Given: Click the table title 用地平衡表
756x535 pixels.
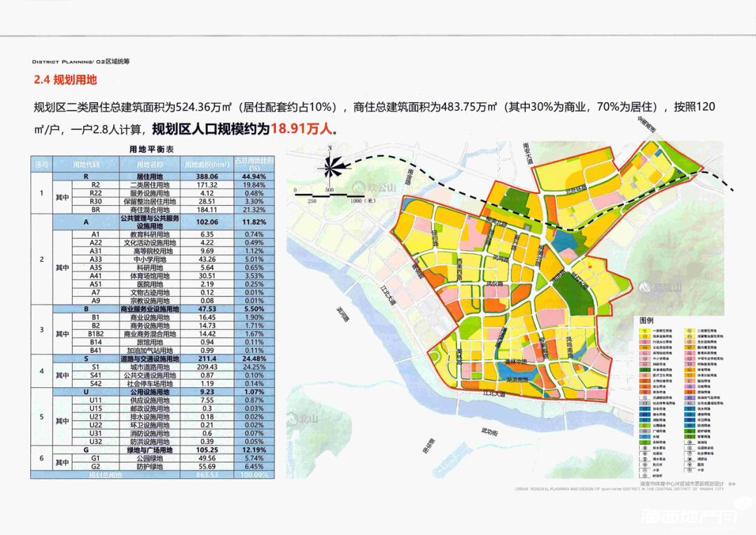Looking at the screenshot, I should point(151,150).
